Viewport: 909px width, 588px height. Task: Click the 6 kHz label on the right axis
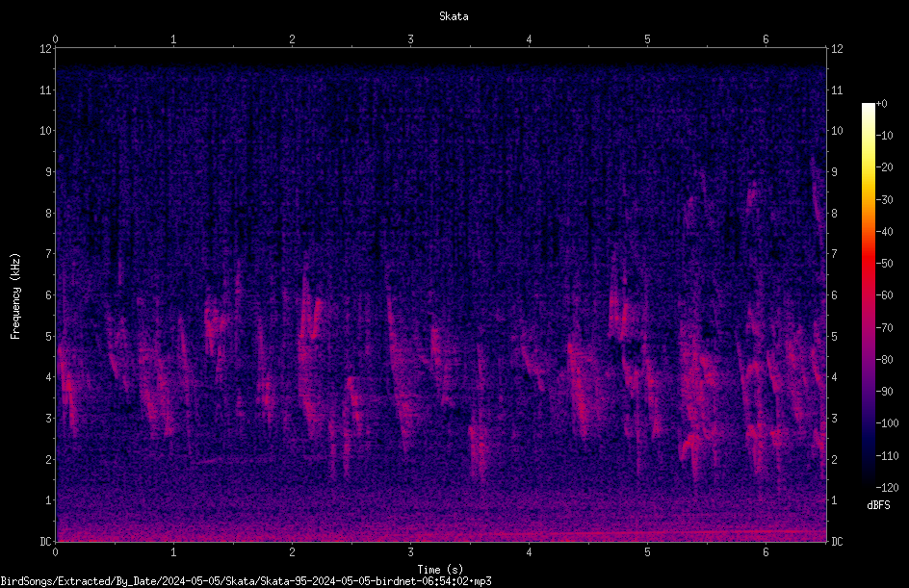pyautogui.click(x=834, y=294)
